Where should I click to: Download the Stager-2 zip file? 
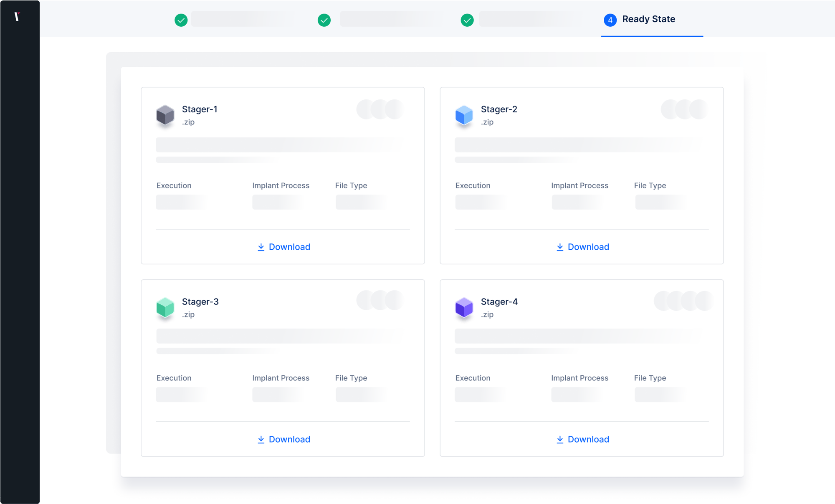(x=583, y=247)
